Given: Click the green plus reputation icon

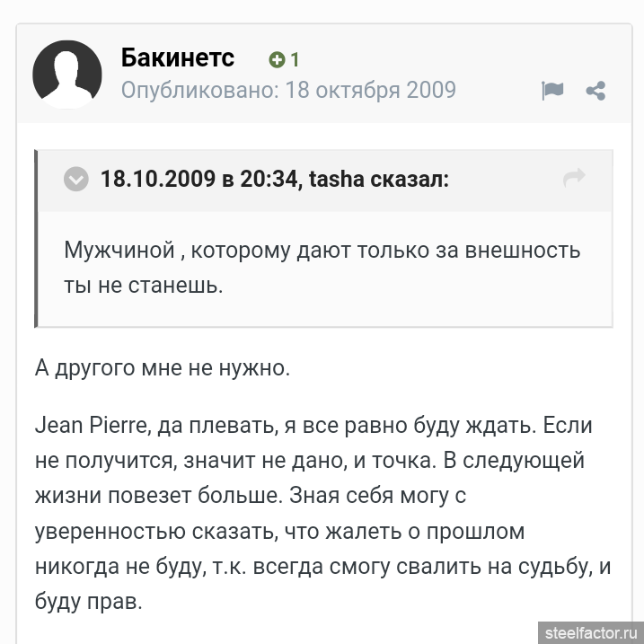Looking at the screenshot, I should pos(277,60).
